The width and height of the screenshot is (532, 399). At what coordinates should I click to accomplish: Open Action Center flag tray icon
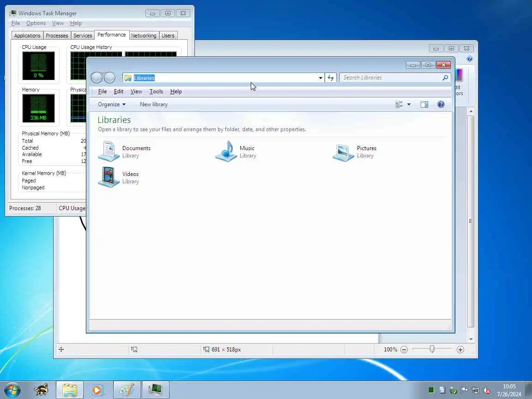(464, 390)
